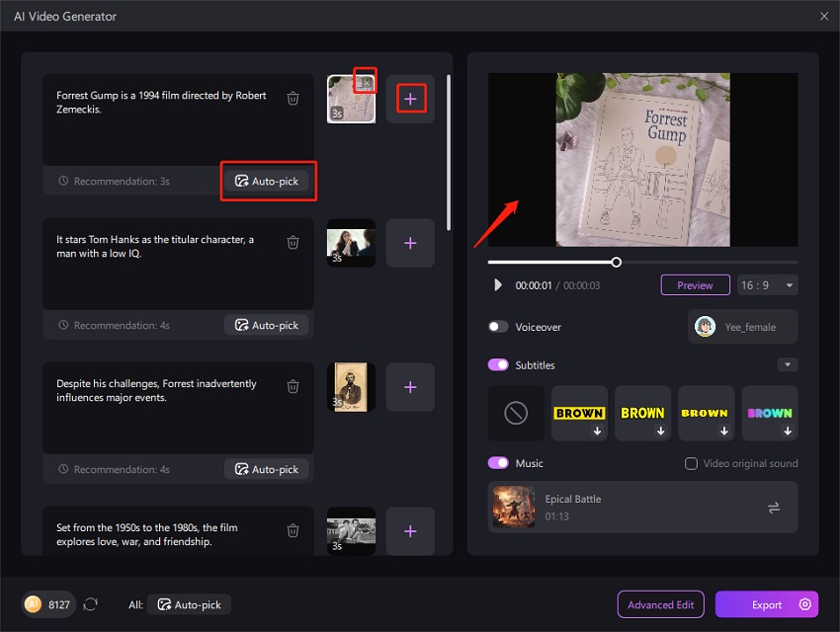Select the woman interview scene thumbnail
Image resolution: width=840 pixels, height=632 pixels.
[351, 243]
